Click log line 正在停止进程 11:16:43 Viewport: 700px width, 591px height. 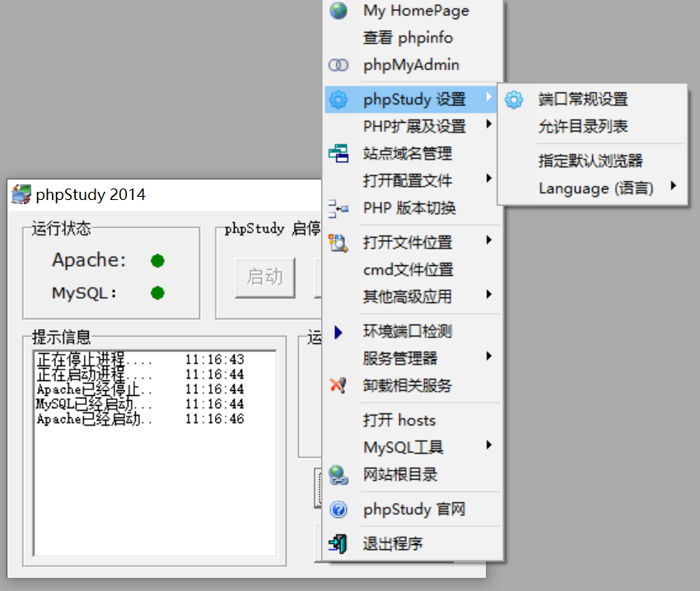[x=140, y=360]
